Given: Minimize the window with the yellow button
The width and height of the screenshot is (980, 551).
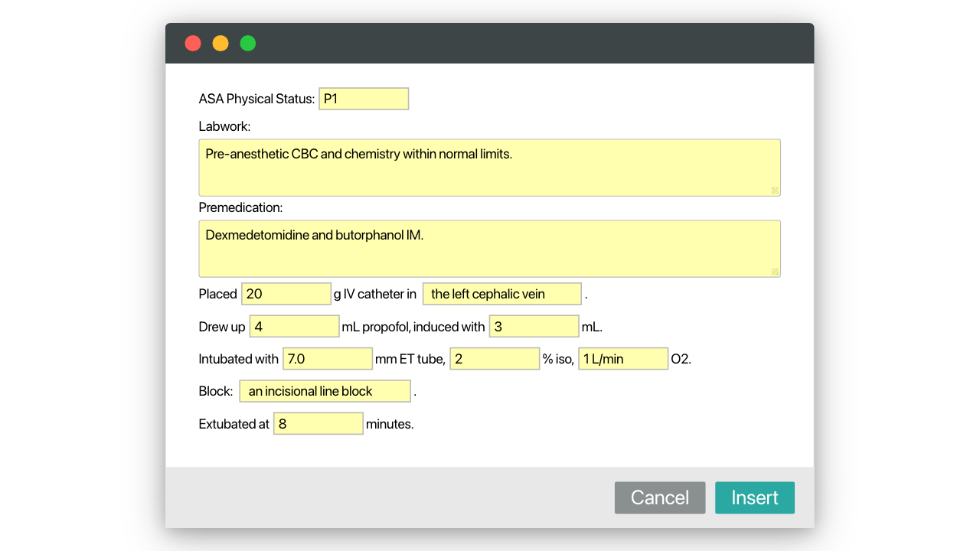Looking at the screenshot, I should pos(220,44).
